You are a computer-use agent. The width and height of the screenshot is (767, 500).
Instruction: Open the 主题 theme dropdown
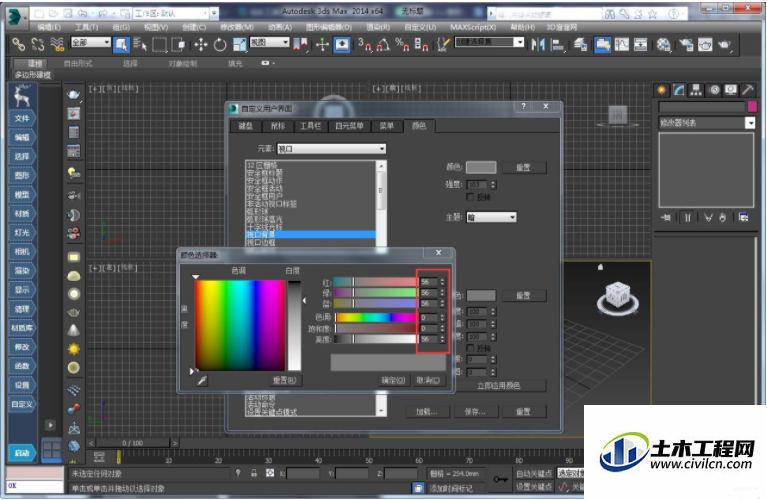[492, 217]
